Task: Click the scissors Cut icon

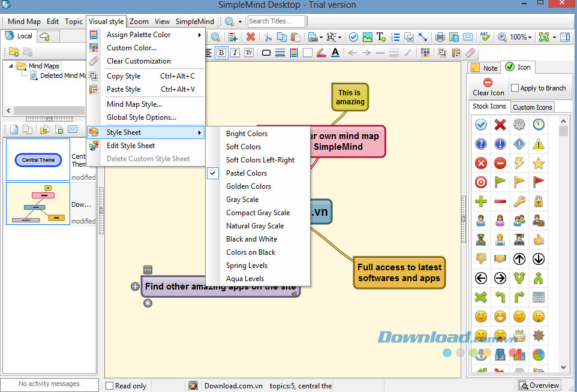Action: (267, 37)
